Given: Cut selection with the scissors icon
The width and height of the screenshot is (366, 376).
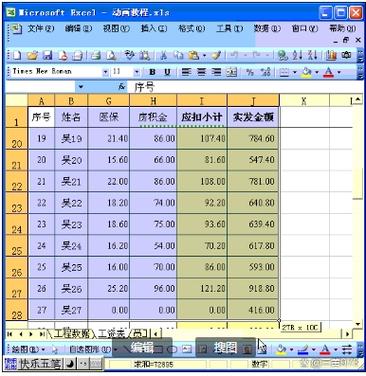Looking at the screenshot, I should pyautogui.click(x=163, y=55).
